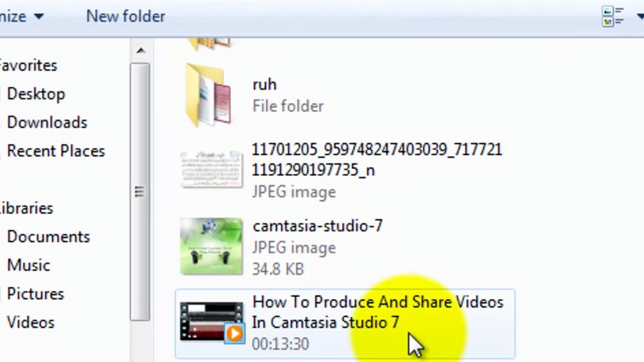Open the Documents library
The height and width of the screenshot is (362, 644).
coord(48,237)
